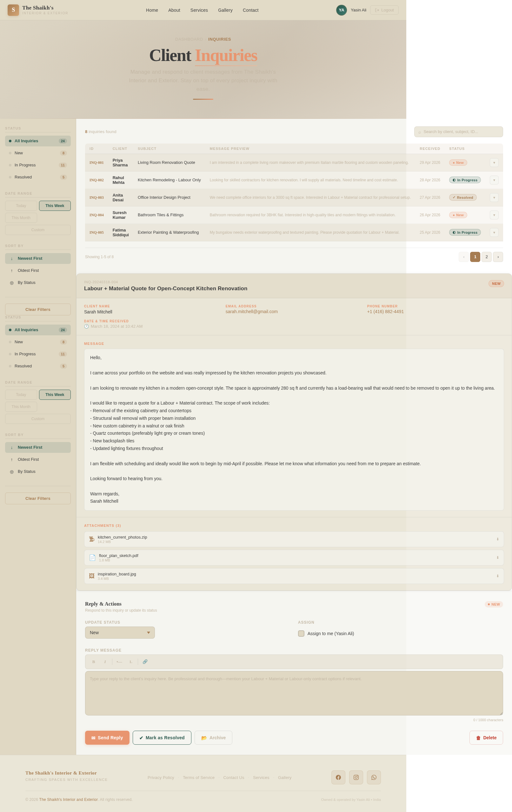This screenshot has height=812, width=512.
Task: Go to page 2 of inquiries
Action: 486,257
